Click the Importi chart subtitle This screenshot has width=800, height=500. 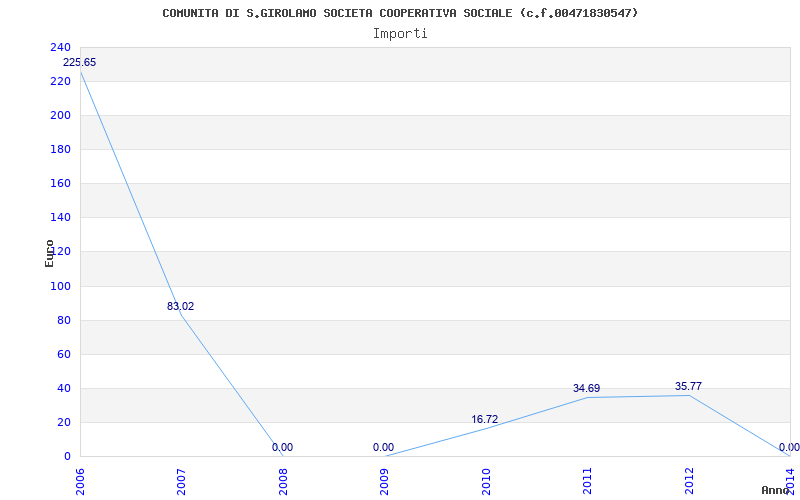pos(400,34)
